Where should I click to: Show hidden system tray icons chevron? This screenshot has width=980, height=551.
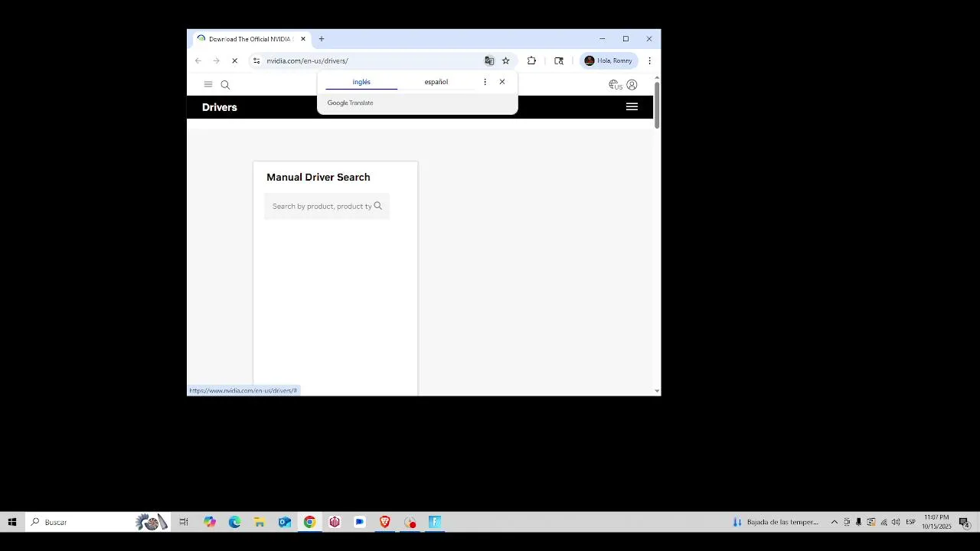pyautogui.click(x=835, y=522)
